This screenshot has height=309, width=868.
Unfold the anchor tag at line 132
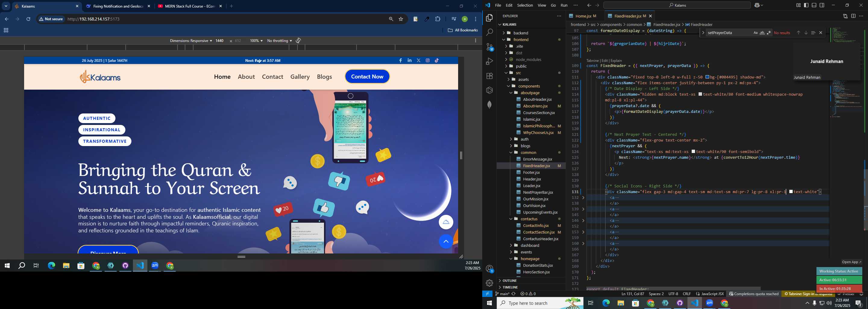(x=583, y=198)
